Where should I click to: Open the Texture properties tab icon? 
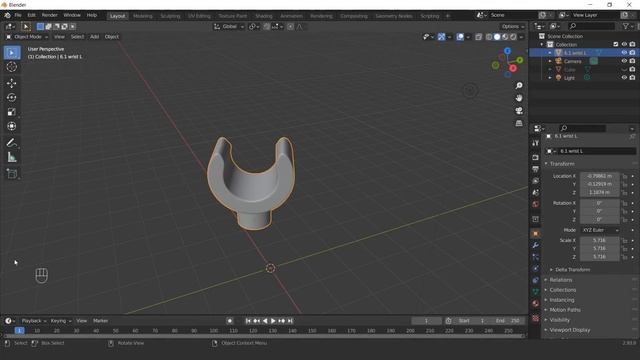coord(536,318)
